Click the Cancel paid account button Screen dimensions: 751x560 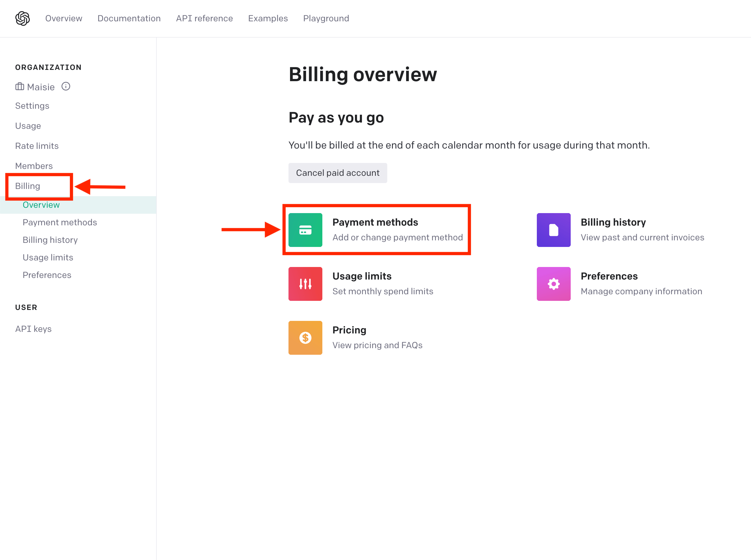(337, 173)
